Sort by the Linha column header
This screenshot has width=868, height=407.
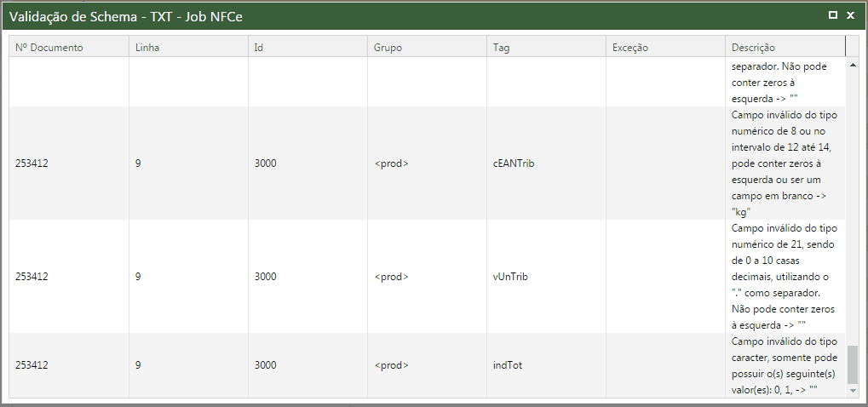pyautogui.click(x=147, y=48)
